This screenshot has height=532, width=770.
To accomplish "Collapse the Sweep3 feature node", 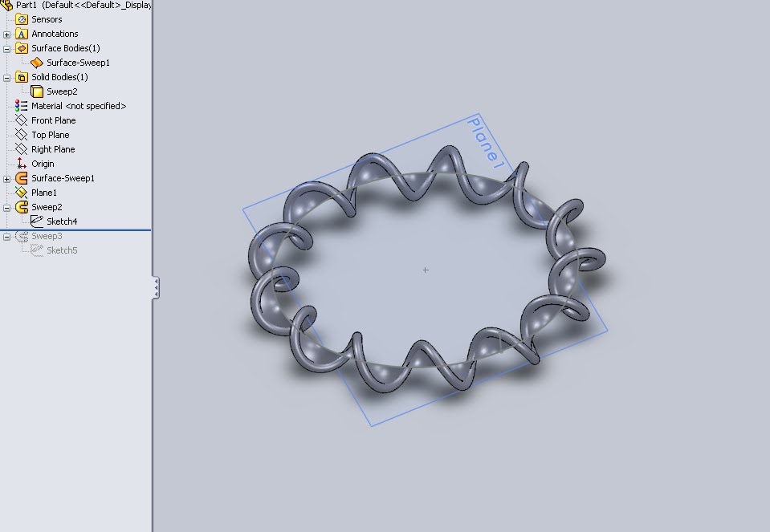I will pyautogui.click(x=7, y=237).
